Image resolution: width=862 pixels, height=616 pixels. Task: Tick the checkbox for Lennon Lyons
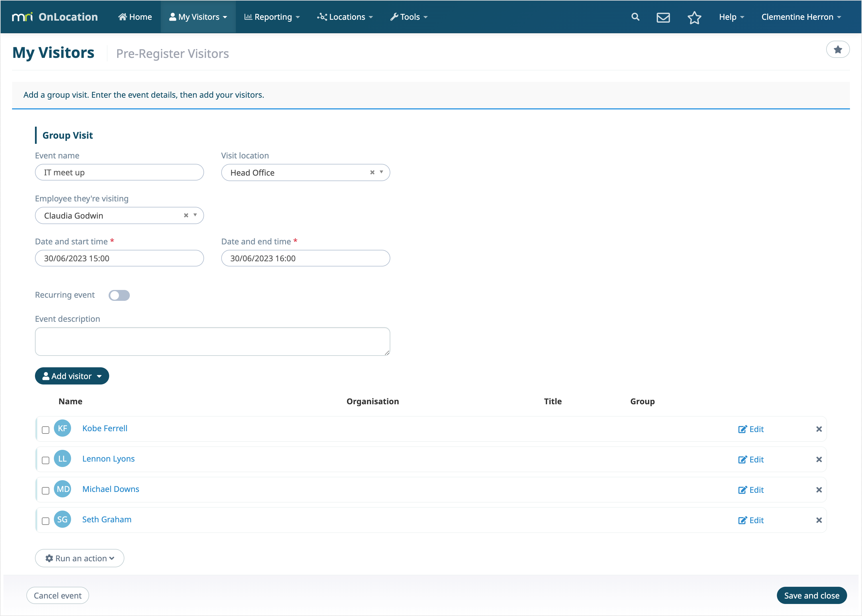46,460
